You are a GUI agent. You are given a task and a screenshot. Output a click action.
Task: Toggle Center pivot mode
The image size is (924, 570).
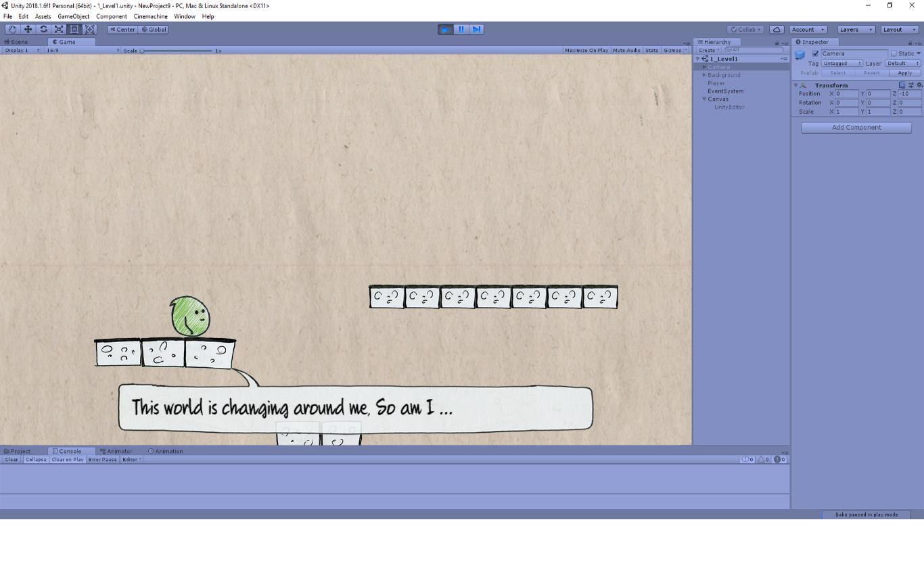[122, 29]
